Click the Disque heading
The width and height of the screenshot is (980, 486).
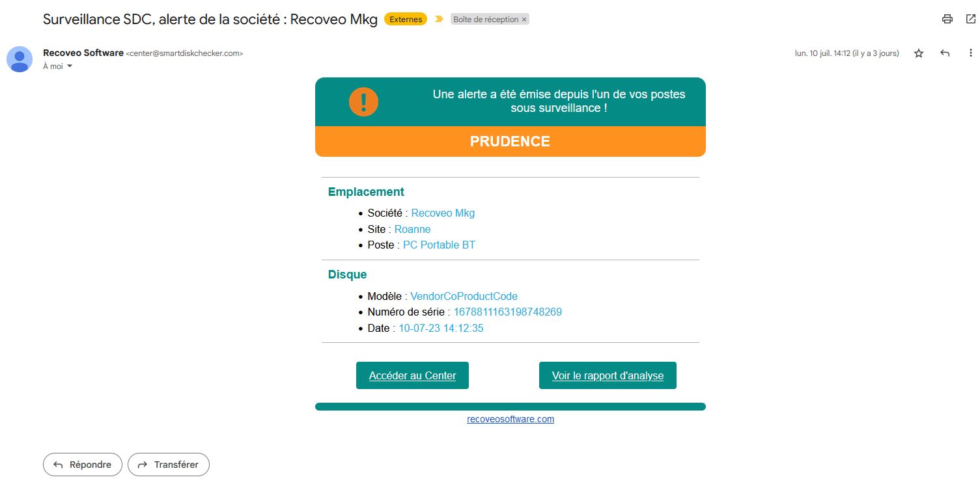click(x=347, y=275)
